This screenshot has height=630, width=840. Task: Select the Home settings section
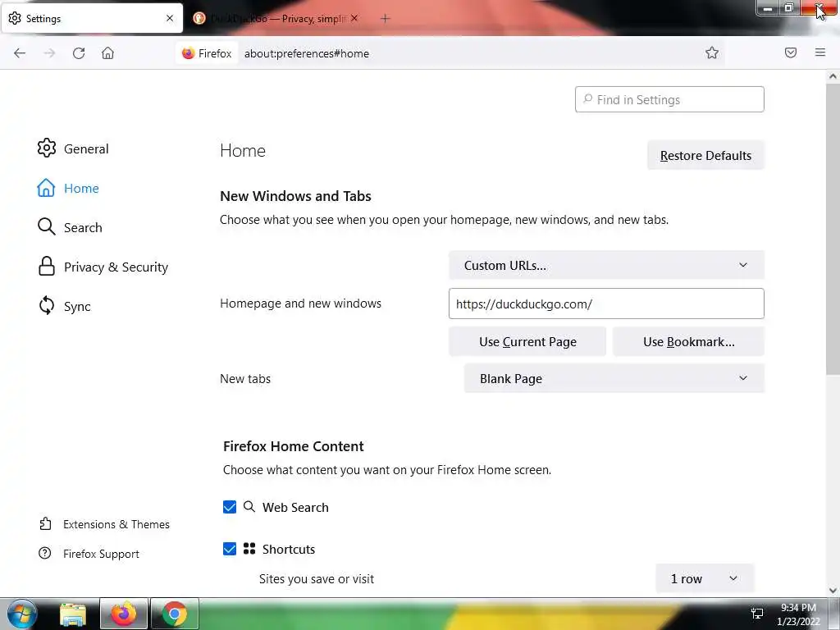pos(68,188)
